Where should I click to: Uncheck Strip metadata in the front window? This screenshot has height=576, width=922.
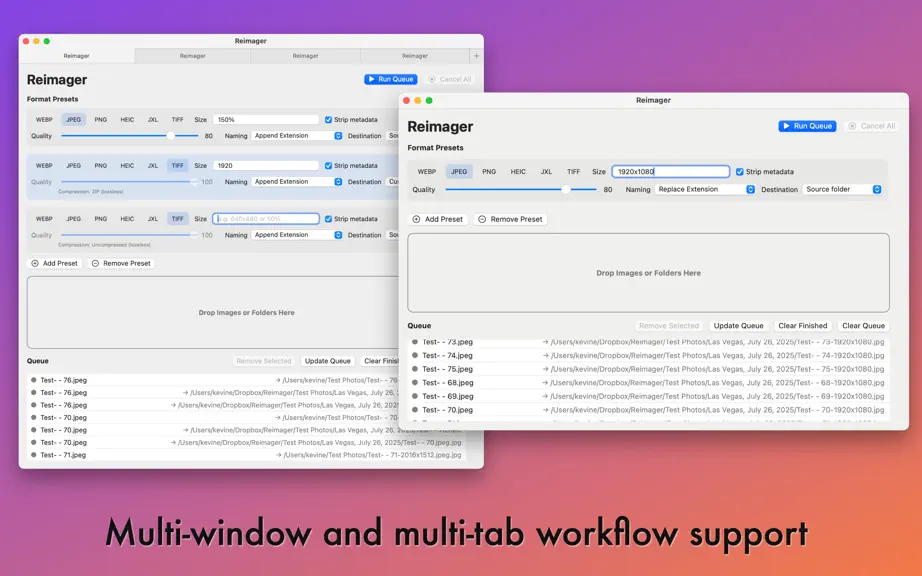740,172
